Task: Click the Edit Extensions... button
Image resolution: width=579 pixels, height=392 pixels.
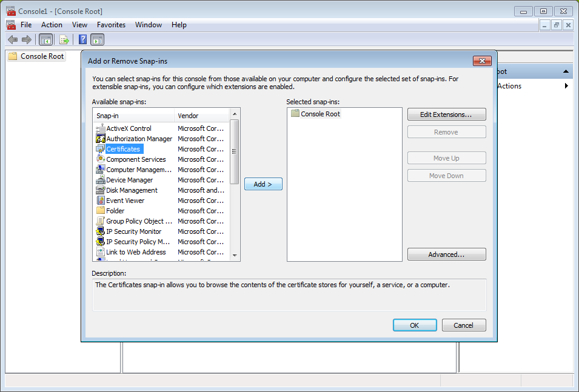Action: (446, 115)
